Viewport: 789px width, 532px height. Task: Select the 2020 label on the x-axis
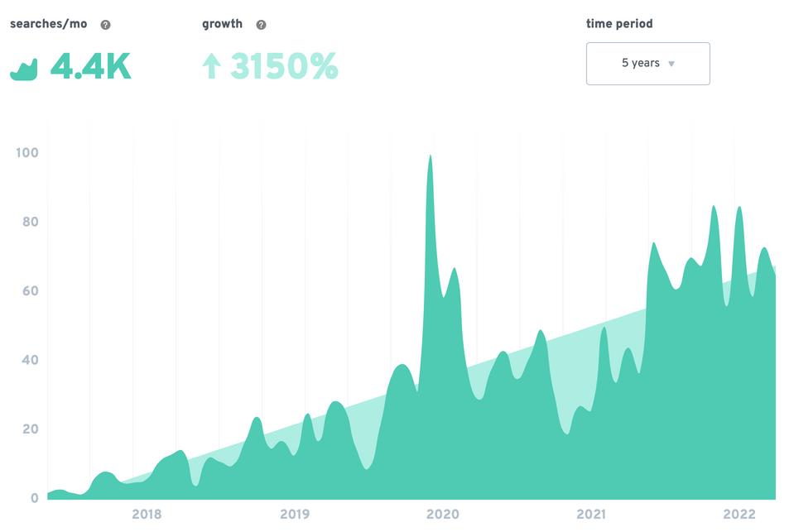443,515
